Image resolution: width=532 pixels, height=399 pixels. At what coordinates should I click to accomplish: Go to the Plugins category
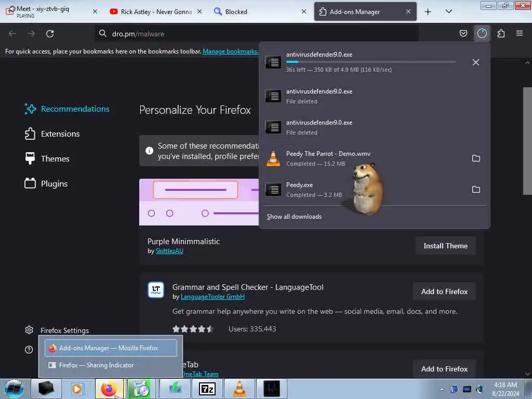point(46,183)
